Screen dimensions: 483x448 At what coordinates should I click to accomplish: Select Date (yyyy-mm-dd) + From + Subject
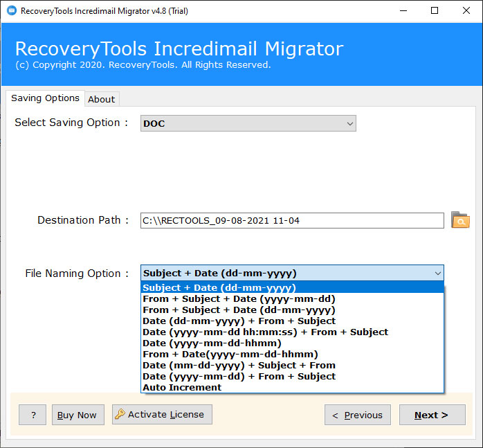[x=292, y=377]
